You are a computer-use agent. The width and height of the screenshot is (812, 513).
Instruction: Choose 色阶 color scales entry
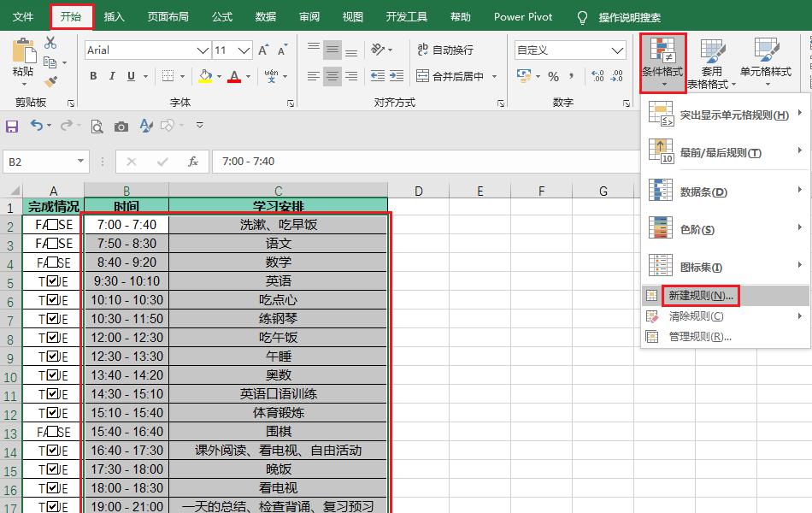(x=725, y=228)
